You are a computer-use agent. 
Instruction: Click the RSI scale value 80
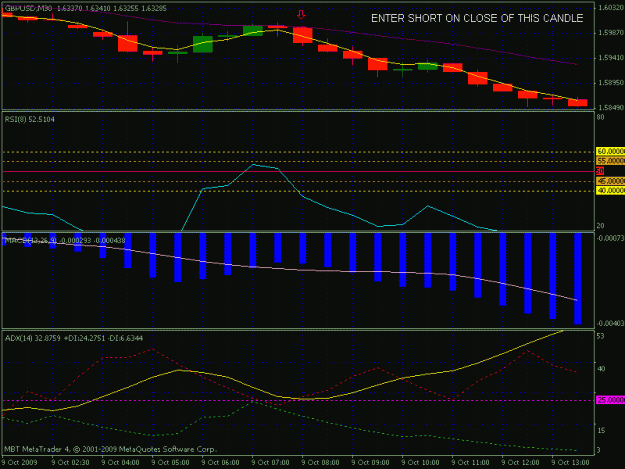[x=601, y=117]
